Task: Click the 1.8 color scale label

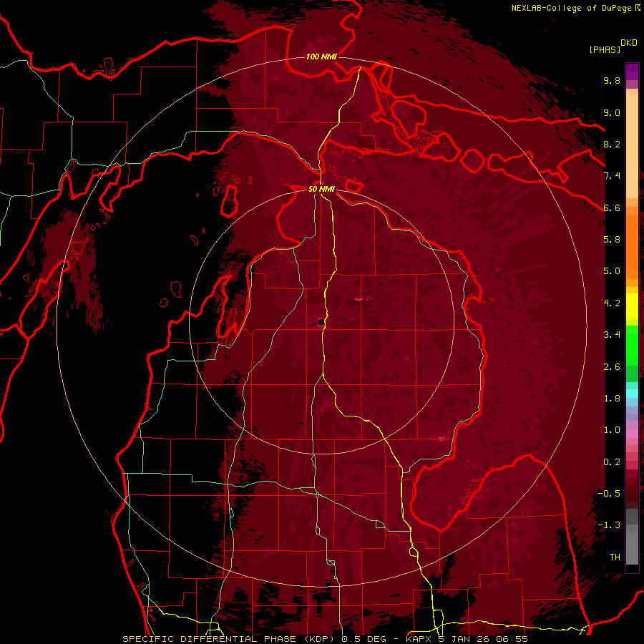Action: tap(612, 399)
